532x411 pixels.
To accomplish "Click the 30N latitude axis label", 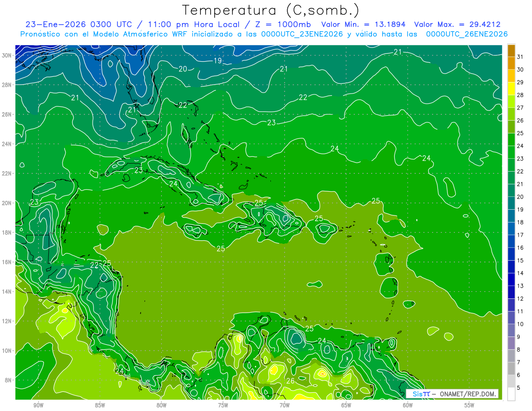I will pos(7,55).
